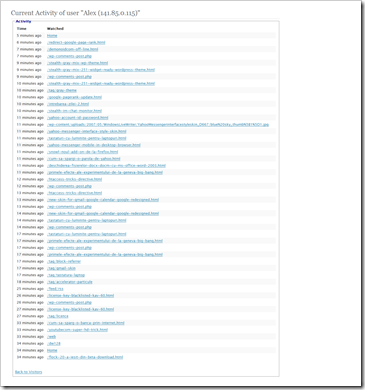Open the google-pagerank-update.html link
Image resolution: width=365 pixels, height=390 pixels.
pos(74,97)
